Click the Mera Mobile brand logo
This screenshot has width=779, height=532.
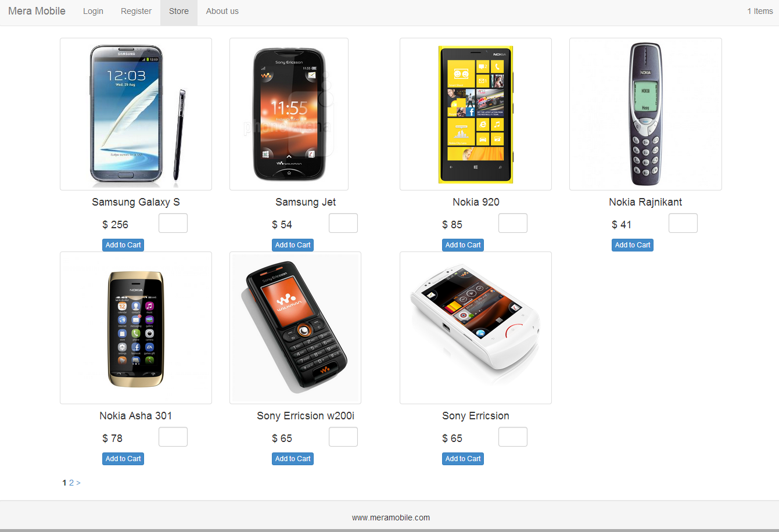coord(37,11)
